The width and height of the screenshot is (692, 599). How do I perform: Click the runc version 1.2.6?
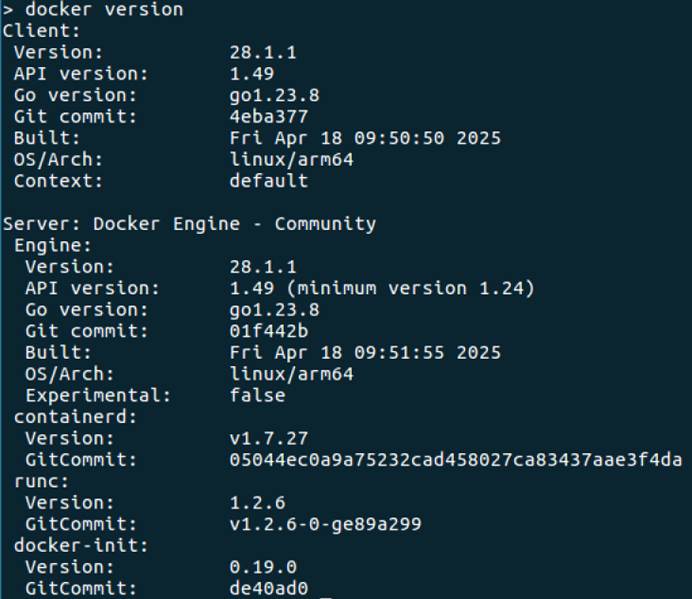pyautogui.click(x=257, y=503)
